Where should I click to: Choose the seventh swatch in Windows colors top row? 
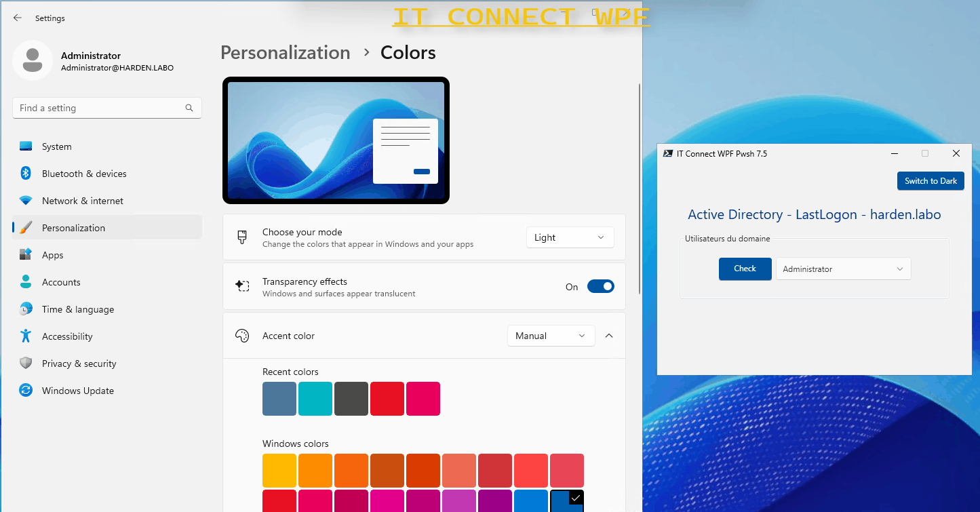pos(495,471)
